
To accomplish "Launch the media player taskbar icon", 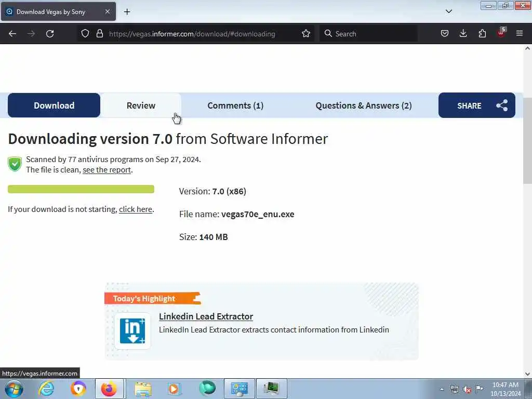I will click(x=174, y=389).
